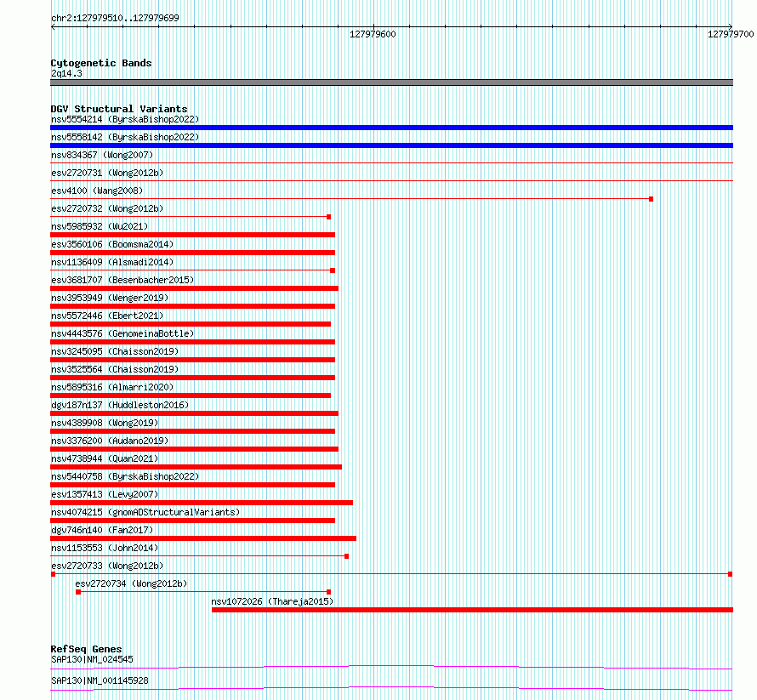This screenshot has width=757, height=700.
Task: Click nsv4389908 (Wong2019) label
Action: pyautogui.click(x=105, y=423)
